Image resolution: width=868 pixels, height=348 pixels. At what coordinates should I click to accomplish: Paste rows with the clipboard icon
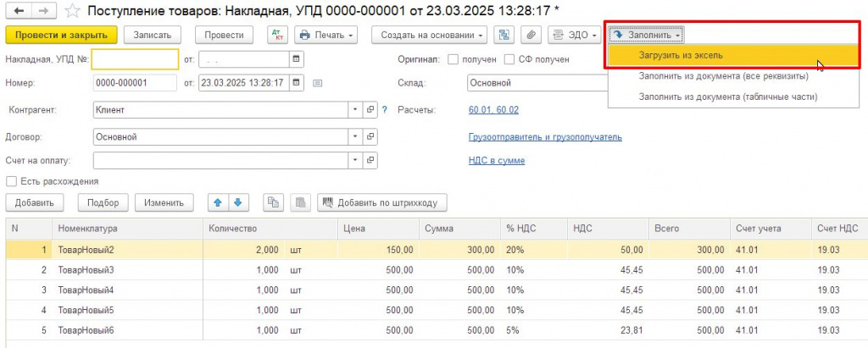coord(301,202)
